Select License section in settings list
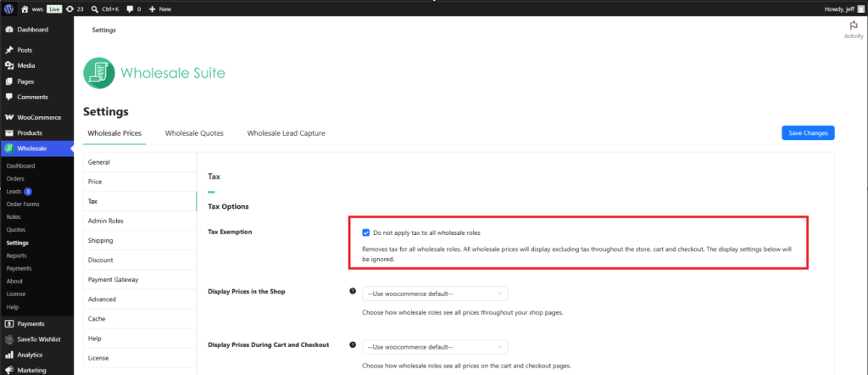The height and width of the screenshot is (375, 868). tap(140, 358)
